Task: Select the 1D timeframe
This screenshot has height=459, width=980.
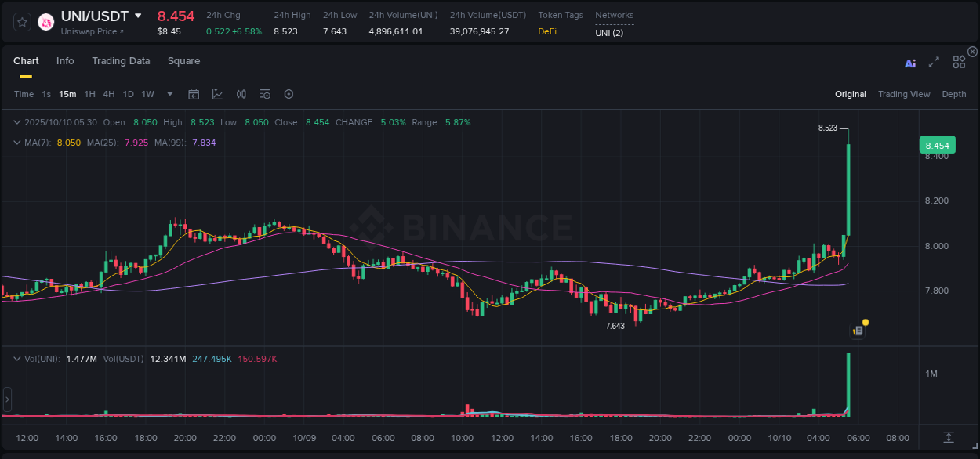Action: 128,94
